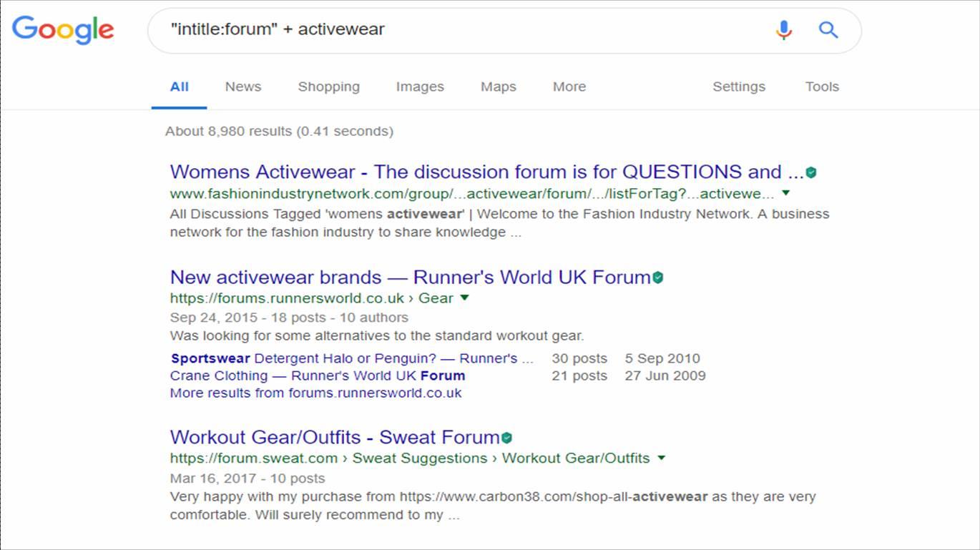Open Crane Clothing Runner's World UK Forum sublink
Screen dimensions: 980x550
[318, 375]
